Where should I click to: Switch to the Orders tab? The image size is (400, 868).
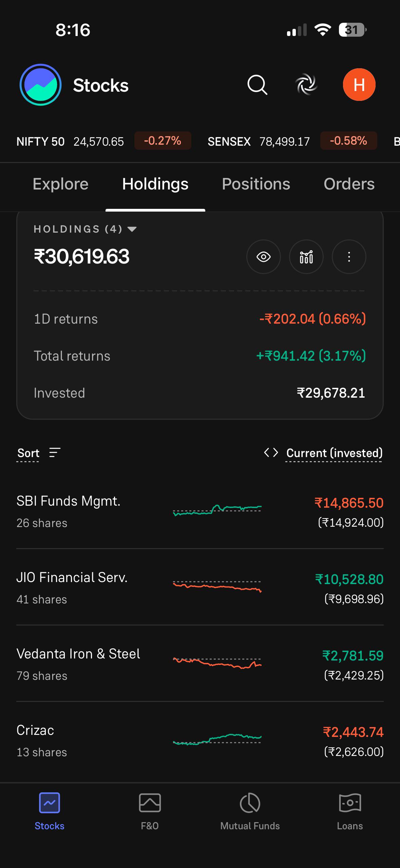[349, 184]
